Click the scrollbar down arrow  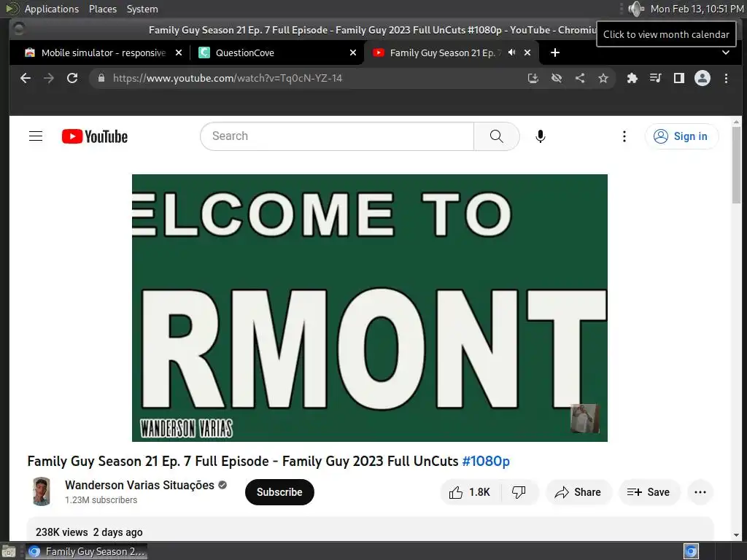tap(737, 535)
